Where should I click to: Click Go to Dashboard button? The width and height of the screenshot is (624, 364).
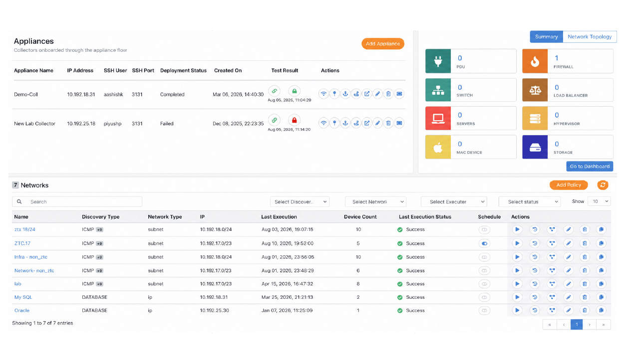click(590, 167)
